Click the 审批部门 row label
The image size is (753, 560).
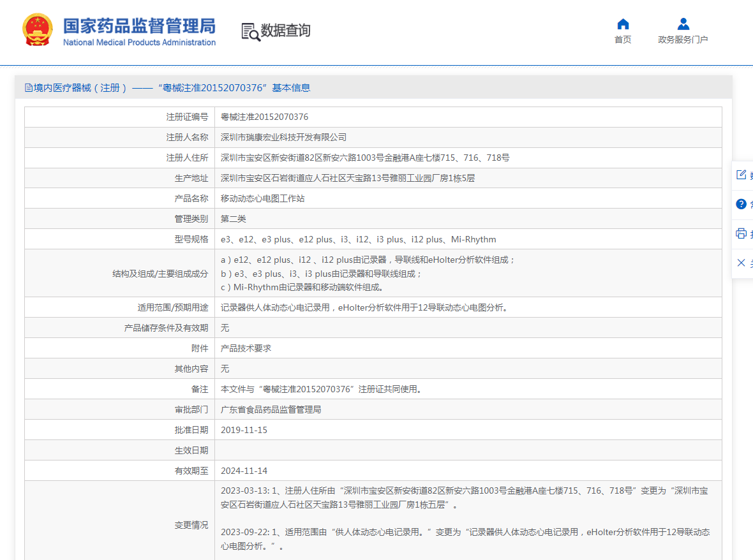191,410
